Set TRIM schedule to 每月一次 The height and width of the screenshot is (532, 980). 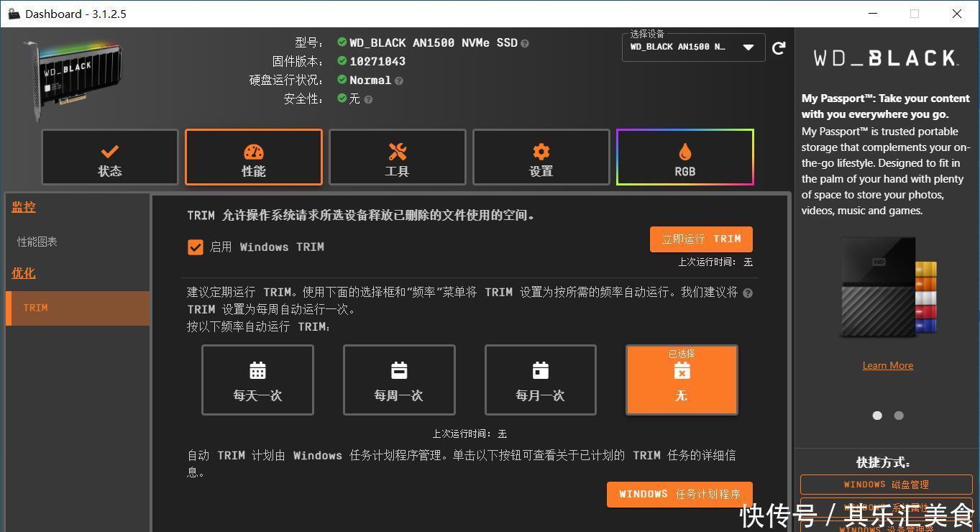(x=541, y=380)
